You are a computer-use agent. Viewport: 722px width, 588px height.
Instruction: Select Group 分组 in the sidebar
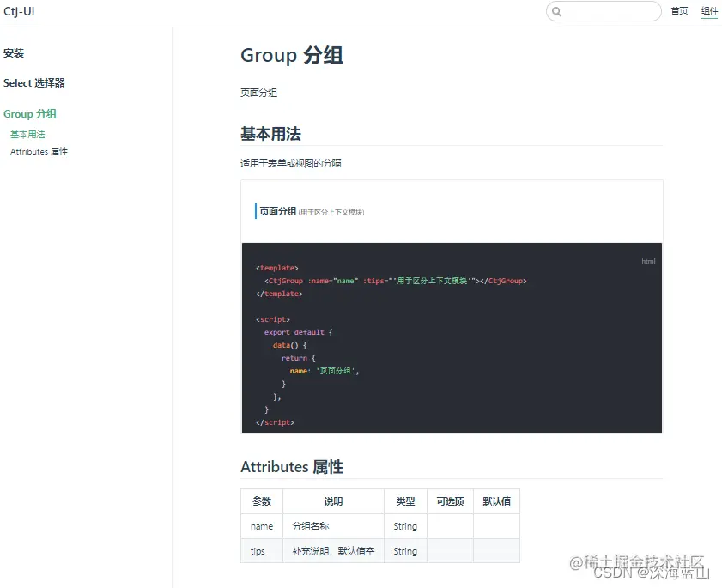pyautogui.click(x=30, y=113)
